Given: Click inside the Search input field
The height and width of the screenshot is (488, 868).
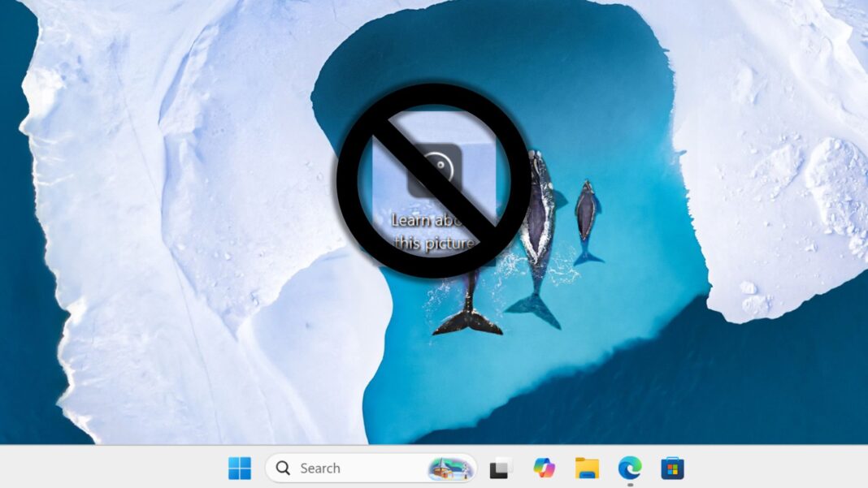Looking at the screenshot, I should [341, 469].
